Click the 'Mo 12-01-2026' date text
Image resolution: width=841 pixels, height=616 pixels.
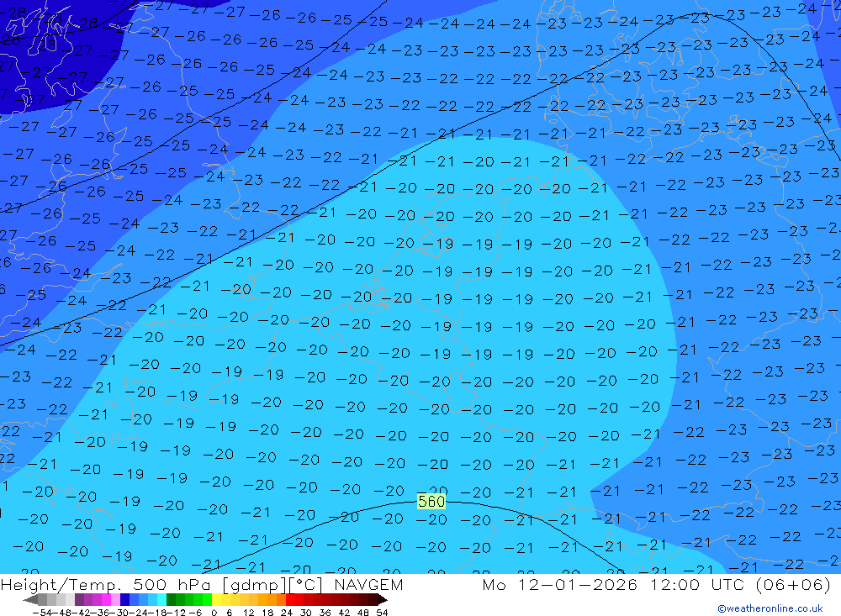point(560,584)
